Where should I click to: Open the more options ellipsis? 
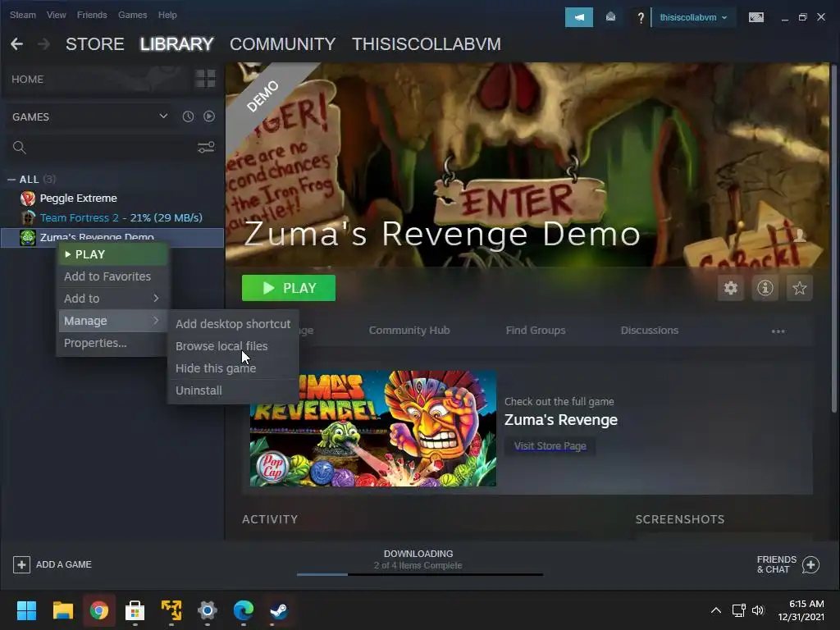coord(778,331)
